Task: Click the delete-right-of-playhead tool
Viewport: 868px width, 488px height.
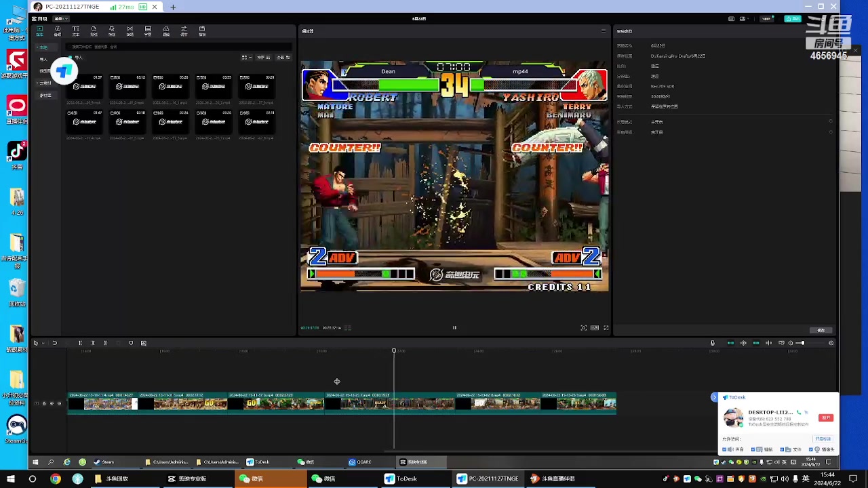Action: [x=105, y=343]
